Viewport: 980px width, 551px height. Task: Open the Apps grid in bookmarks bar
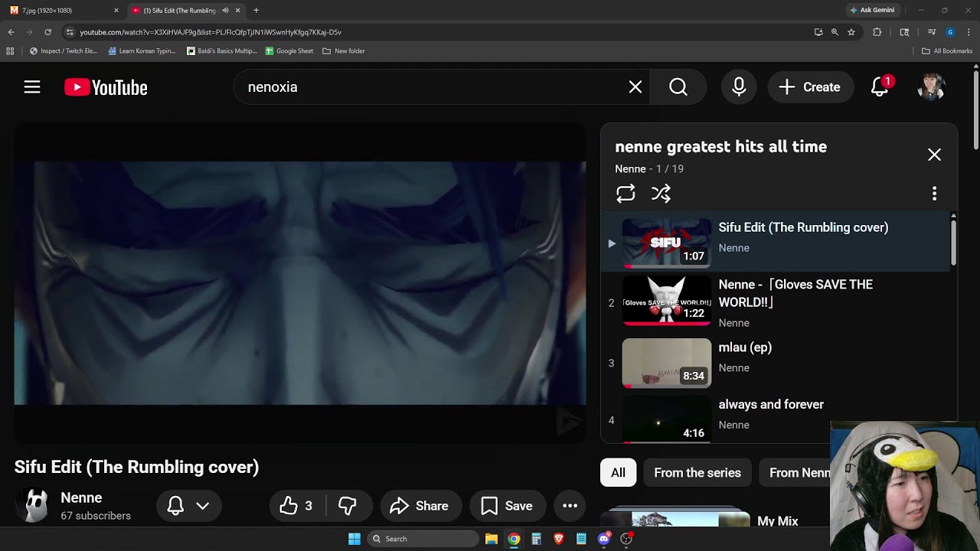(10, 51)
